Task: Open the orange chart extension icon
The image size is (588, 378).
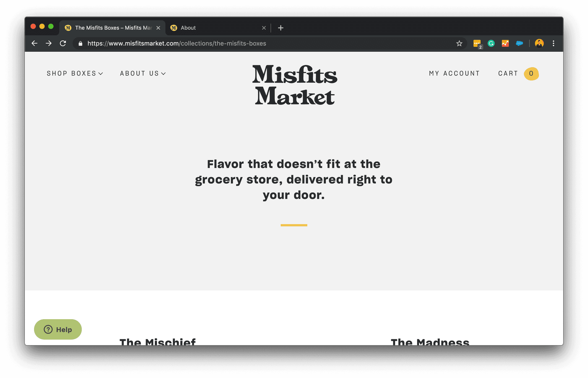Action: point(505,43)
